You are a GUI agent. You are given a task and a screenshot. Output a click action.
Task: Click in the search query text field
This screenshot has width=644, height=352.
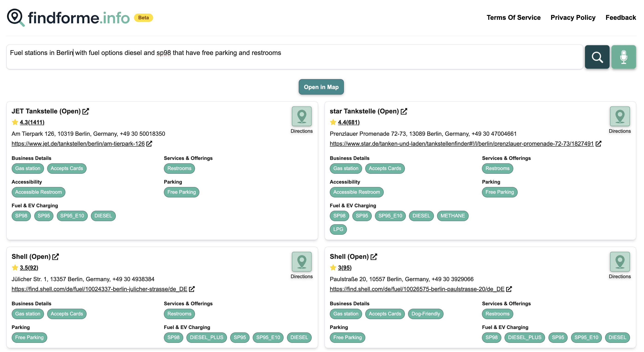click(x=295, y=57)
